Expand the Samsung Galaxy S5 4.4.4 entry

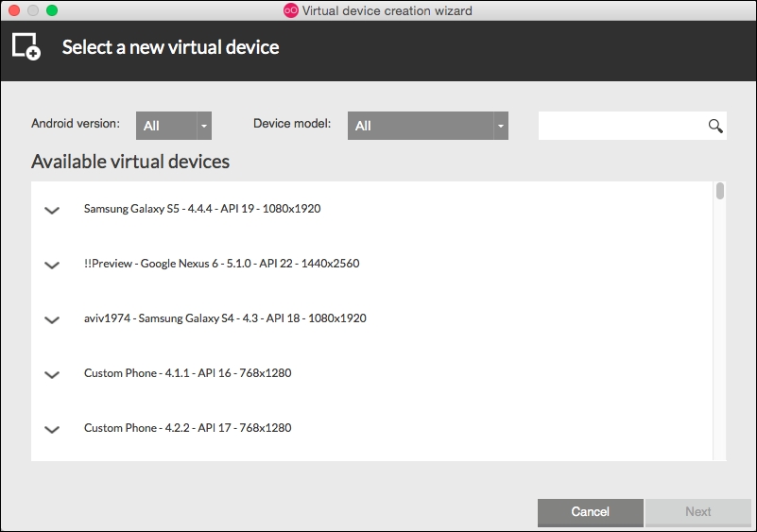pos(52,210)
